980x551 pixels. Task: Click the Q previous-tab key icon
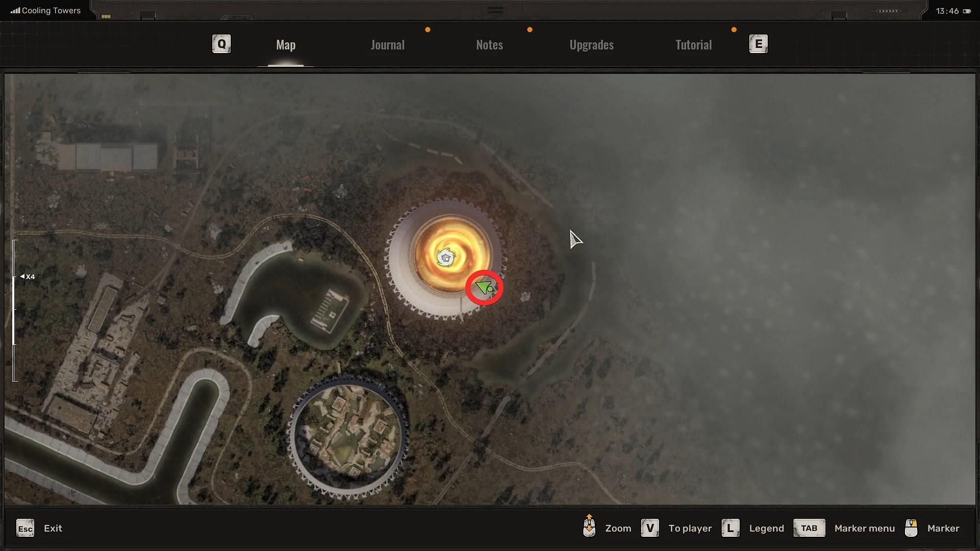click(x=222, y=44)
